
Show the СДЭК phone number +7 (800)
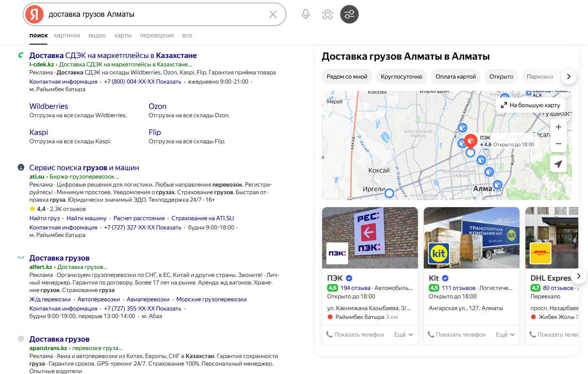[143, 82]
